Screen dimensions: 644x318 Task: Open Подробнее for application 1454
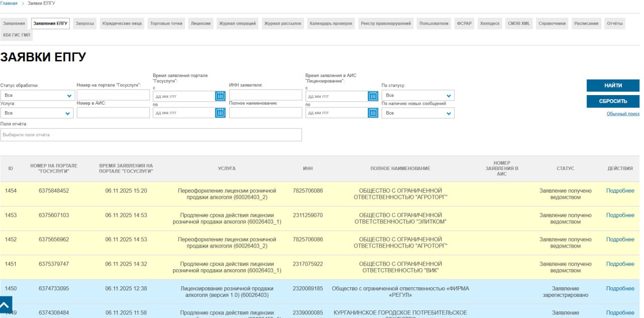coord(620,191)
